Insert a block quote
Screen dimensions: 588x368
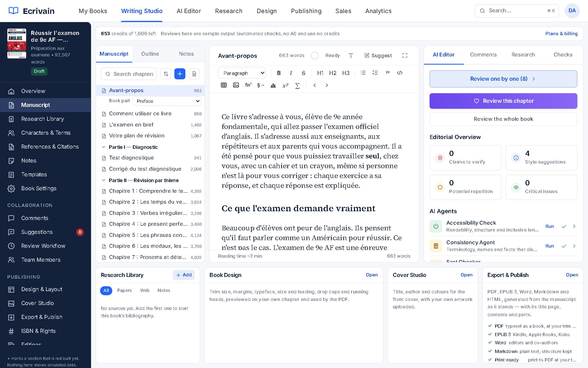pyautogui.click(x=388, y=73)
